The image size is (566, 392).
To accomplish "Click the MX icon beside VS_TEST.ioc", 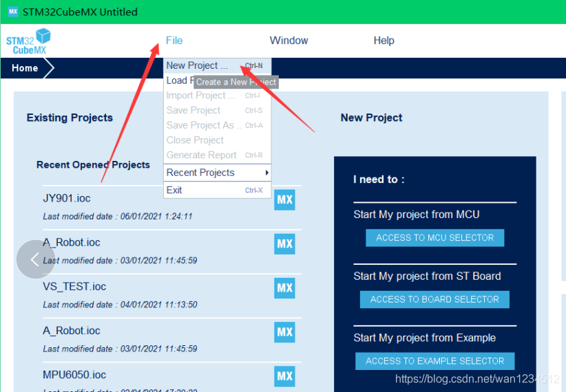I will coord(284,288).
